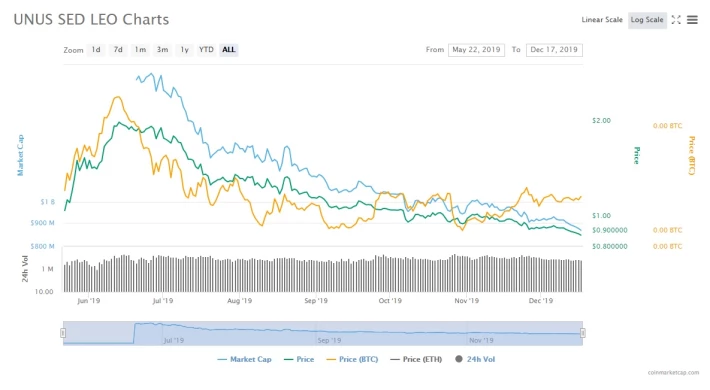Screen dimensions: 710x390
Task: Click the $1.00 price axis label
Action: click(x=601, y=216)
